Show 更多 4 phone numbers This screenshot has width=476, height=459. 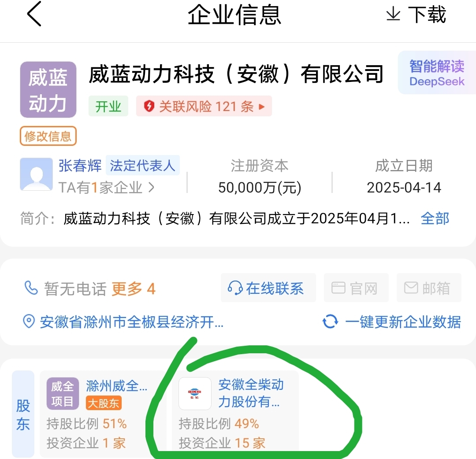pyautogui.click(x=134, y=289)
